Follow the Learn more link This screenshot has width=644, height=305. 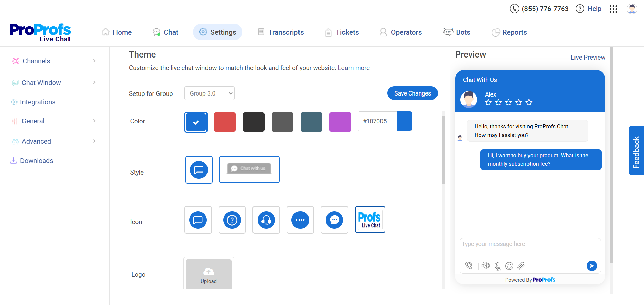click(x=354, y=68)
